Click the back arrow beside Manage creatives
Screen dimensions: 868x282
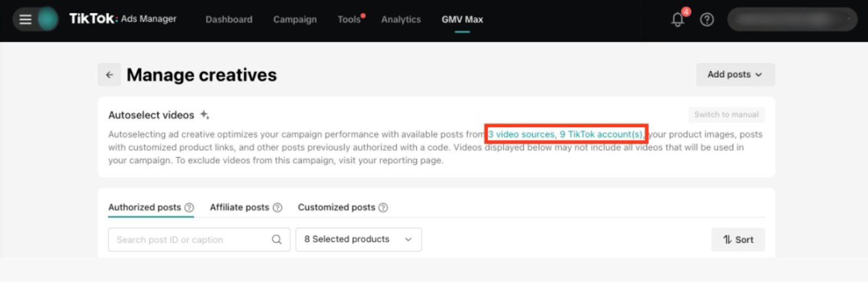109,75
